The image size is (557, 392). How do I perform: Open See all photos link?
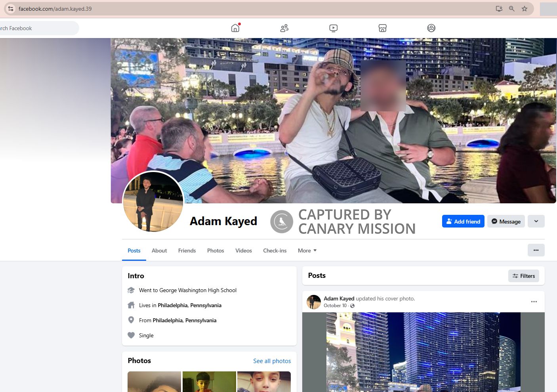coord(272,361)
